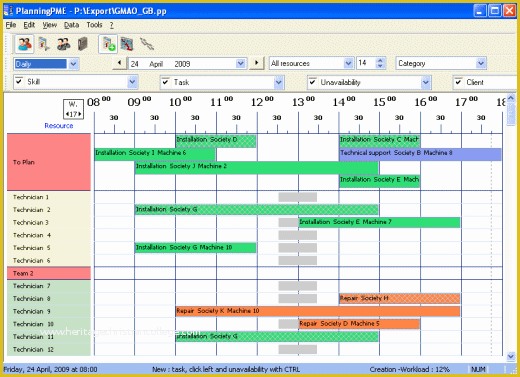Screen dimensions: 520x377
Task: Select Technical support Society B Machine 8
Action: [420, 154]
